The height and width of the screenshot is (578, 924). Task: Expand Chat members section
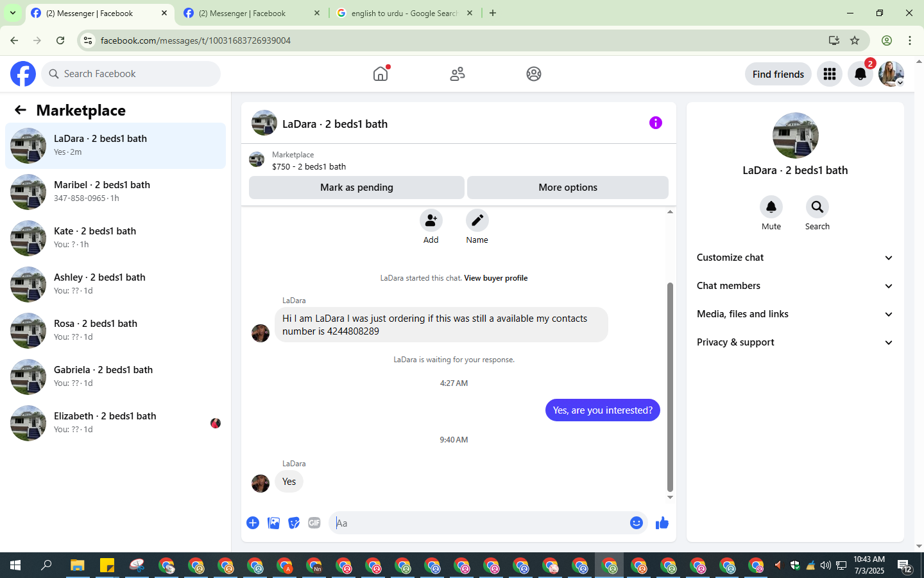click(x=795, y=286)
